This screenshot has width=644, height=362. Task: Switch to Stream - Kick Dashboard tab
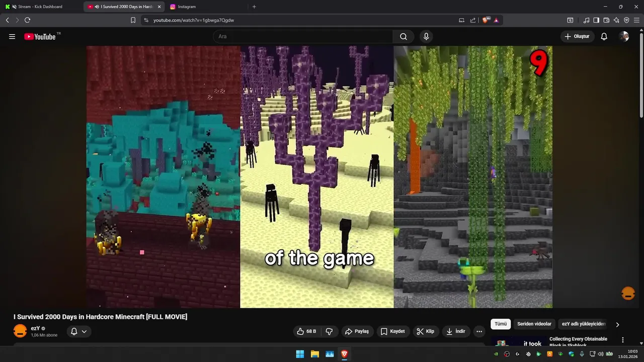click(40, 7)
